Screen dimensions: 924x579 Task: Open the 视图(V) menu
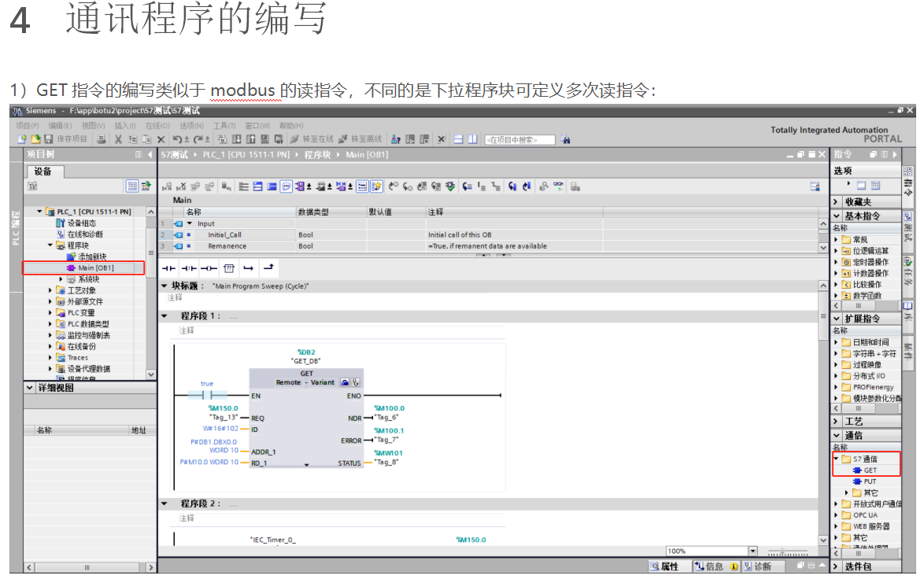[x=93, y=125]
